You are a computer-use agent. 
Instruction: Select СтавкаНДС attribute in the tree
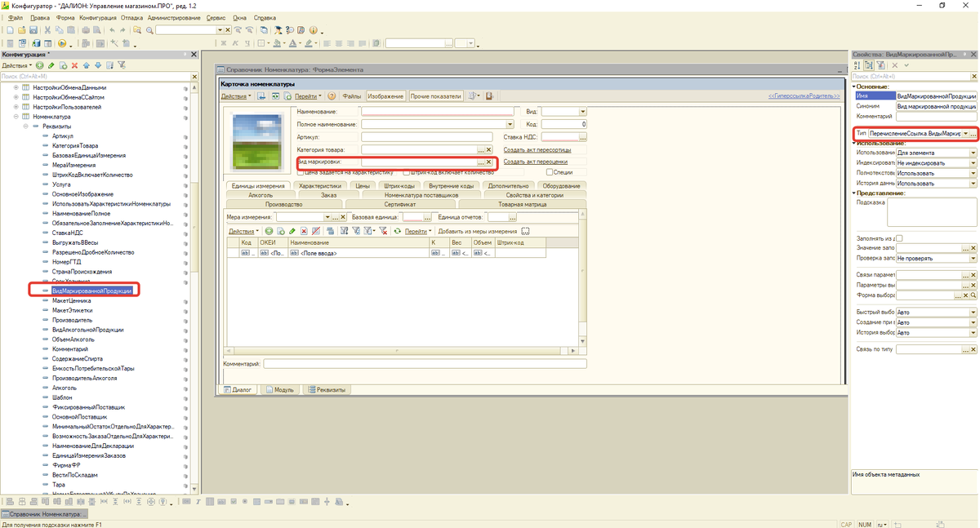point(68,233)
